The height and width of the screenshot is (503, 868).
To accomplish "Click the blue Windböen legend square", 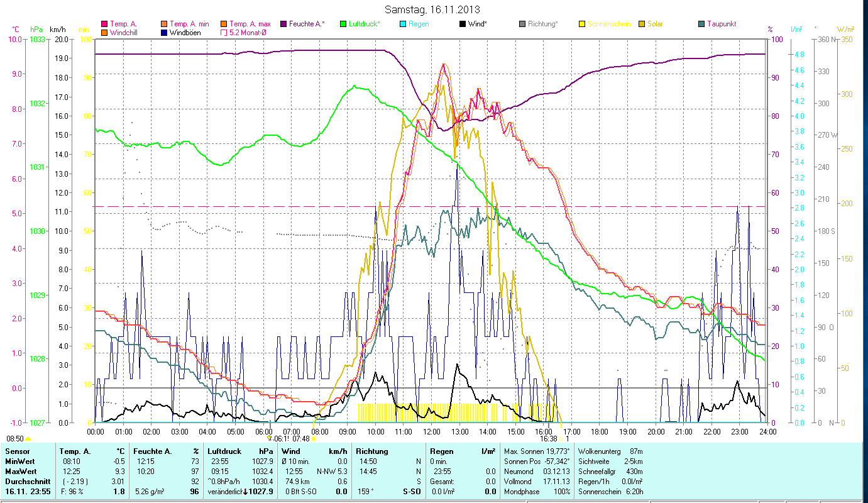I will tap(164, 33).
